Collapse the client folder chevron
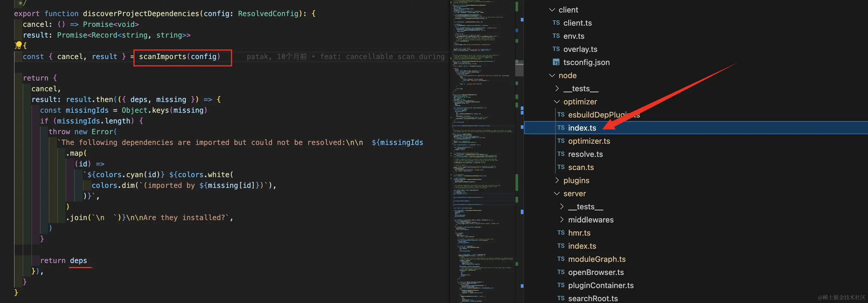Image resolution: width=868 pixels, height=303 pixels. [x=552, y=10]
